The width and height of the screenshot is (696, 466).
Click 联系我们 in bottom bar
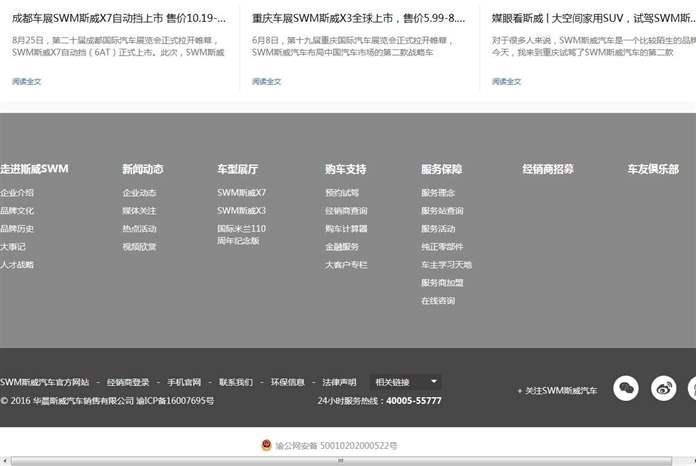click(x=236, y=382)
